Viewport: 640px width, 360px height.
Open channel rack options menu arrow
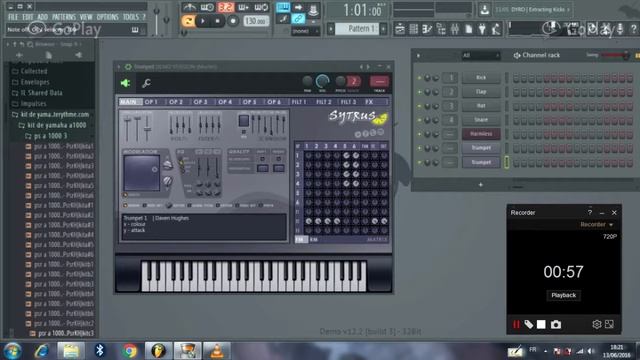tap(418, 56)
